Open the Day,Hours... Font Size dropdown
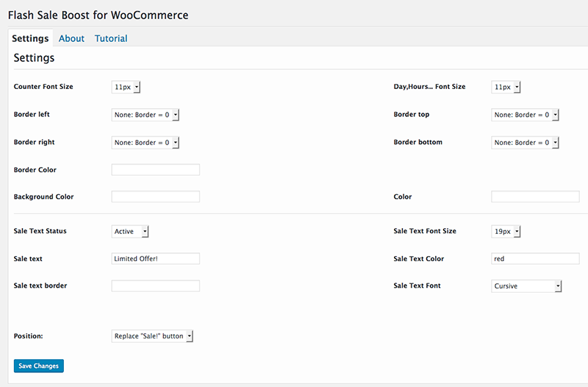This screenshot has height=387, width=588. (506, 87)
